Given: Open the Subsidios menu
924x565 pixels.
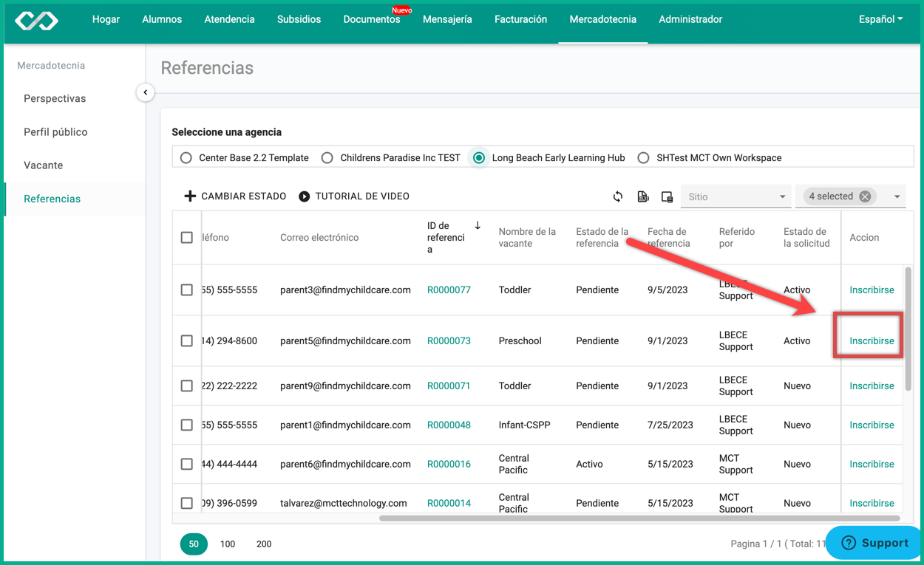Looking at the screenshot, I should [299, 19].
